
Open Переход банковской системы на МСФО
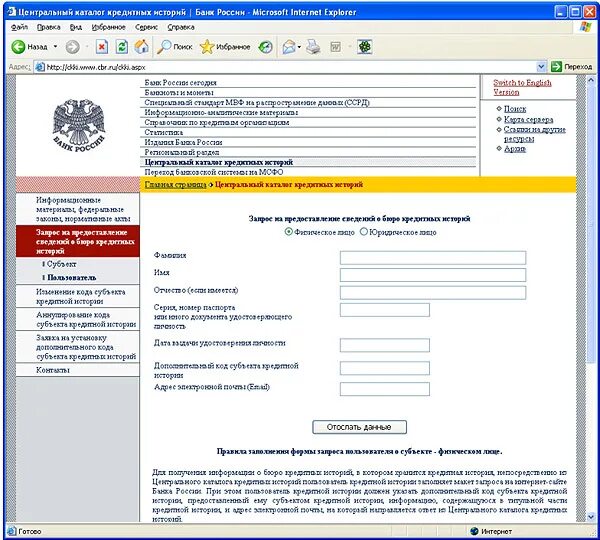click(214, 172)
